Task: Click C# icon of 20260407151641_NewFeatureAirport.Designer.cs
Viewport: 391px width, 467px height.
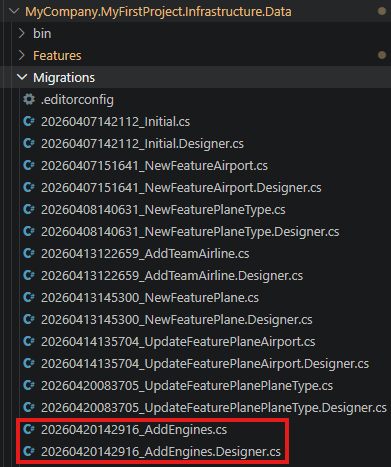Action: (29, 187)
